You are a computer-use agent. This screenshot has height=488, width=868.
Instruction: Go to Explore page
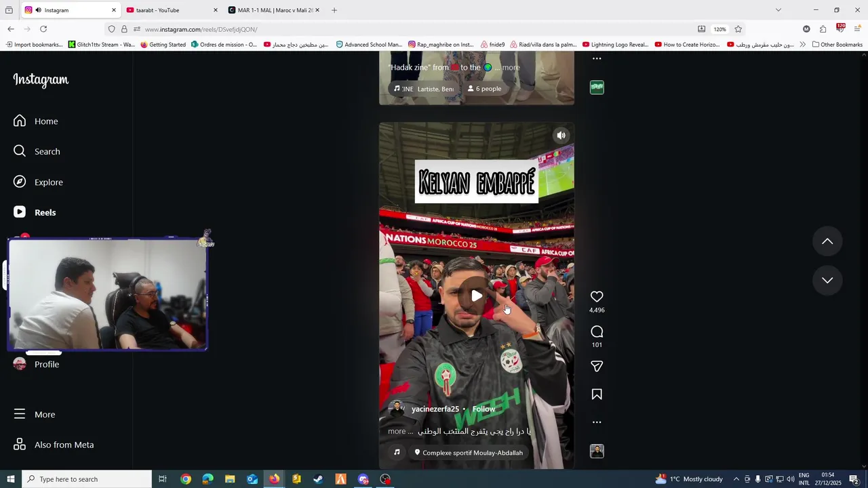(39, 182)
